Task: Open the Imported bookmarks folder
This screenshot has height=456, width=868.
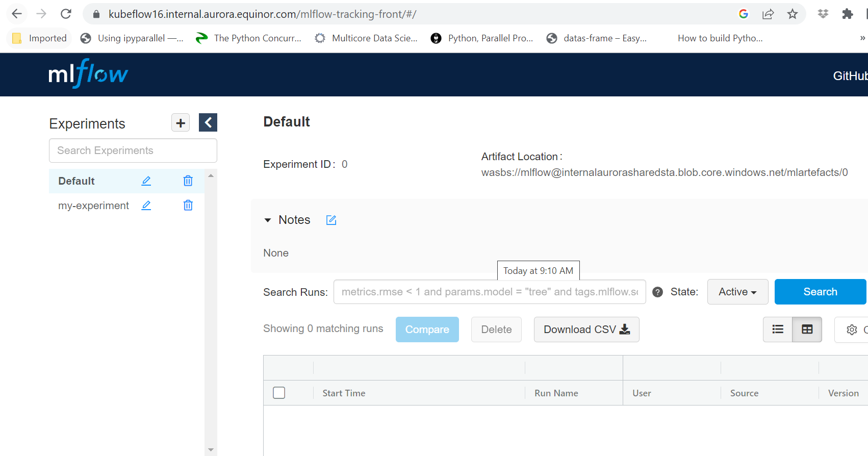Action: [x=40, y=38]
